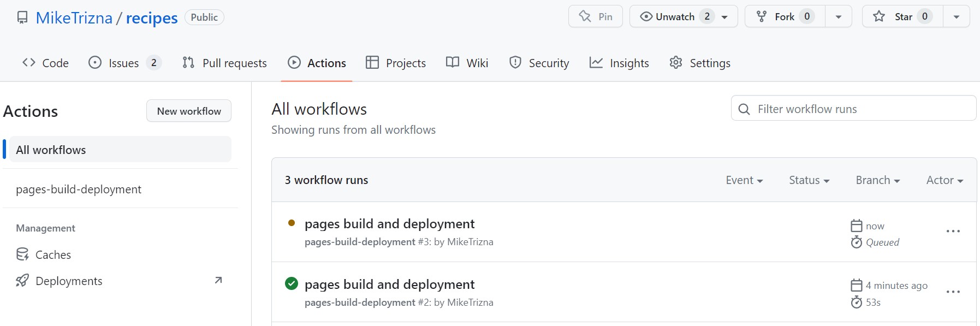The image size is (980, 326).
Task: Click the Actions play-circle icon
Action: point(294,63)
